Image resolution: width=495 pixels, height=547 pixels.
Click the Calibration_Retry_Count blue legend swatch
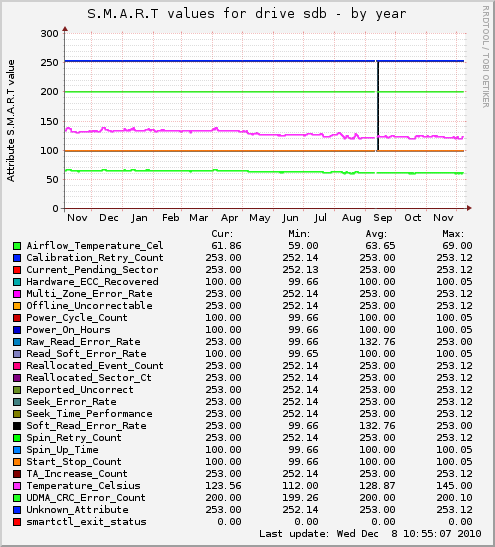(17, 258)
